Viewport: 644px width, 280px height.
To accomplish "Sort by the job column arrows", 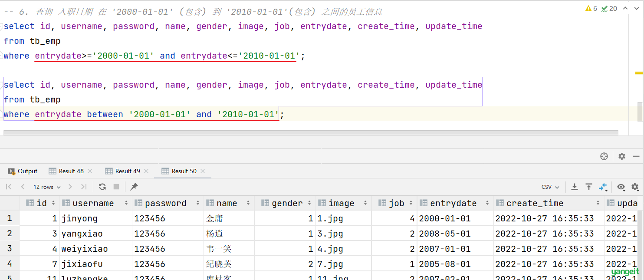I will coord(411,203).
